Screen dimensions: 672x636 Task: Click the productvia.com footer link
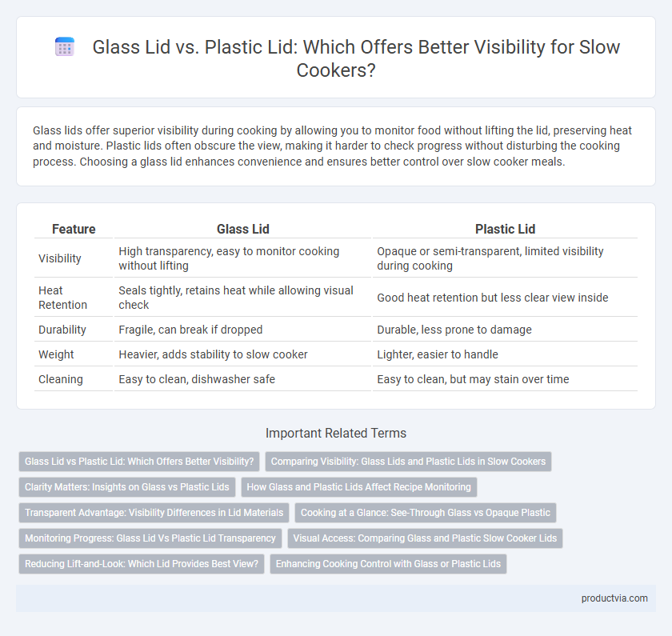click(614, 598)
